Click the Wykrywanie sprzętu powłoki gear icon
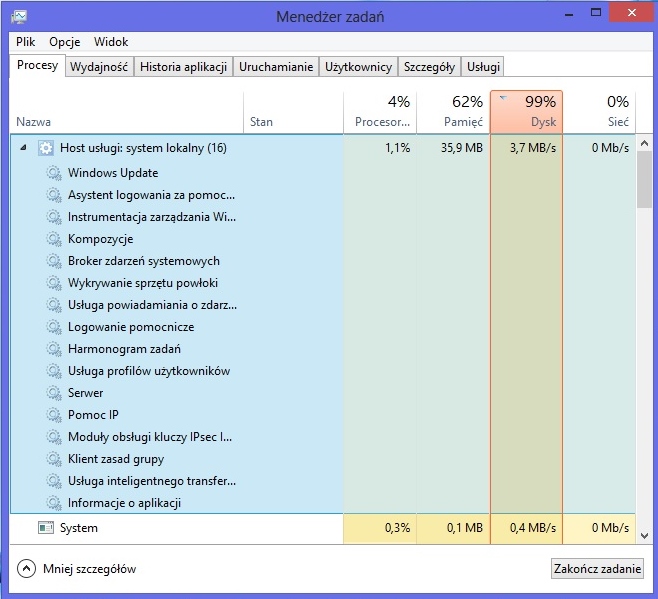 [x=54, y=283]
